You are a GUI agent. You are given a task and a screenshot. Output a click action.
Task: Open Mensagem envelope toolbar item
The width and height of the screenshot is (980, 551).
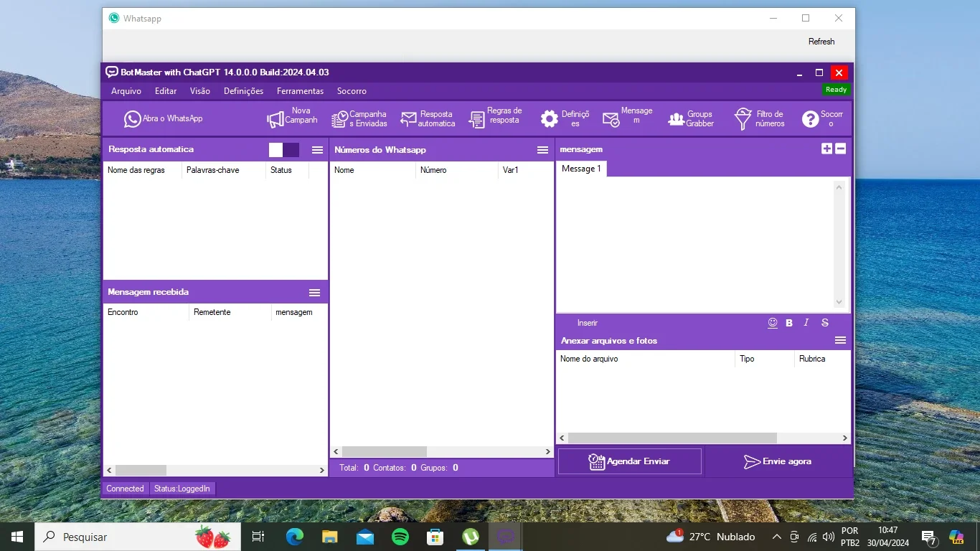tap(628, 116)
